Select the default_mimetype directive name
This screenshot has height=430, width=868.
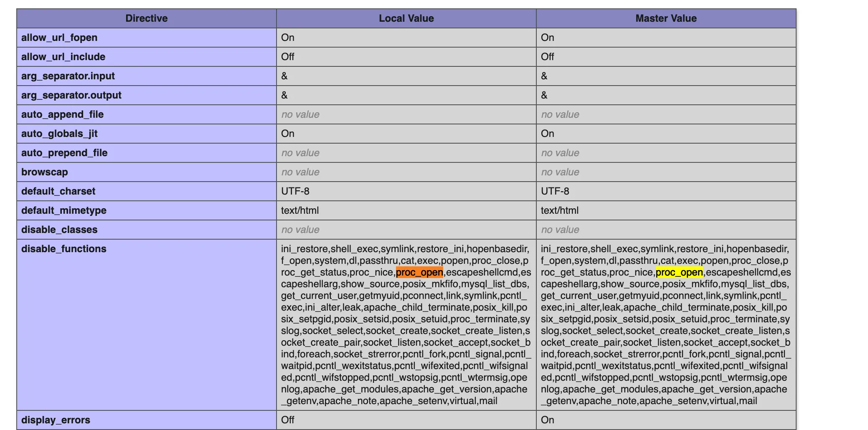coord(64,210)
